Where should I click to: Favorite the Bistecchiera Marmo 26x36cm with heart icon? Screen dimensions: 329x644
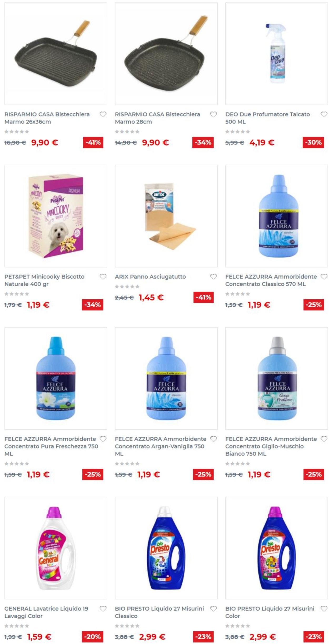pos(103,114)
